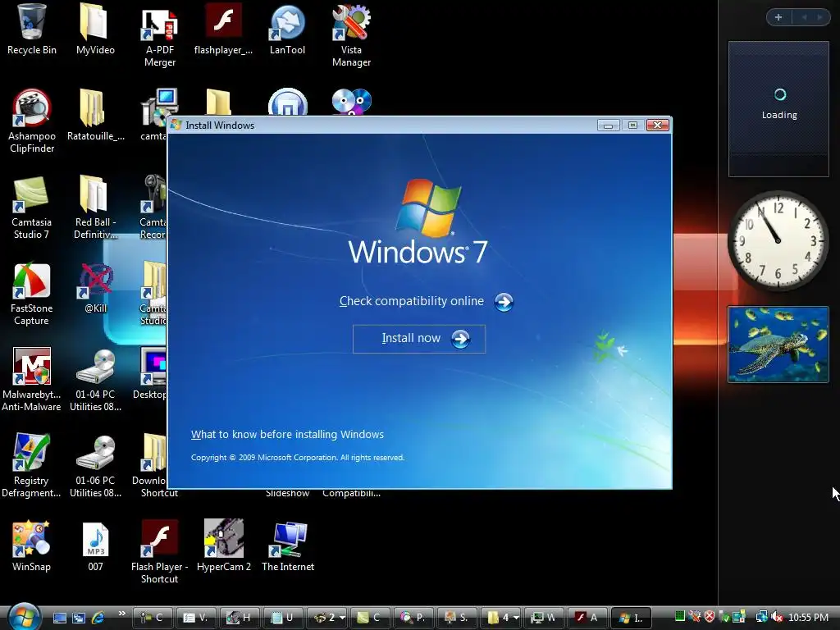Switch to the 'P.' taskbar button
The height and width of the screenshot is (630, 840).
tap(413, 618)
